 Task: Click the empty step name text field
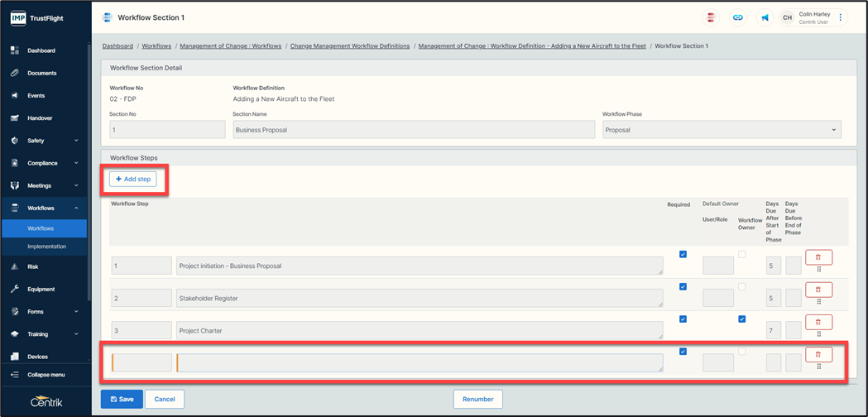(x=419, y=362)
